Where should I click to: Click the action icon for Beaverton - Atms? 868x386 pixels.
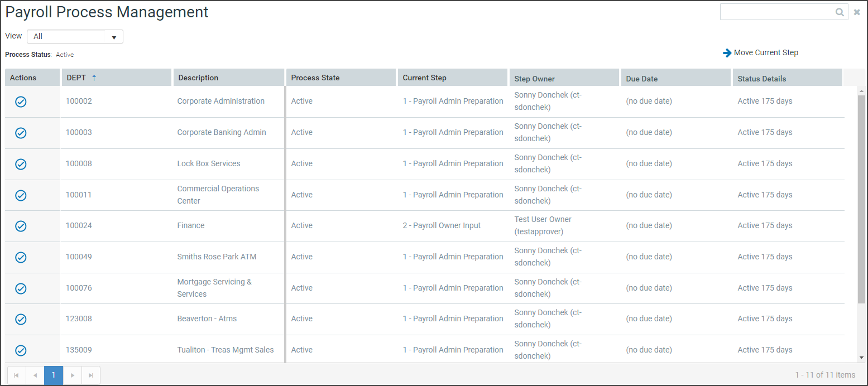point(21,319)
